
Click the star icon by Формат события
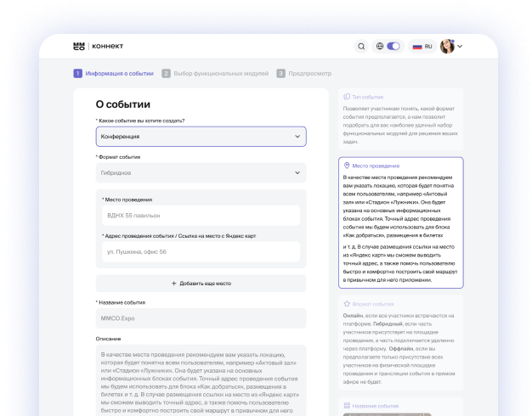click(x=347, y=304)
